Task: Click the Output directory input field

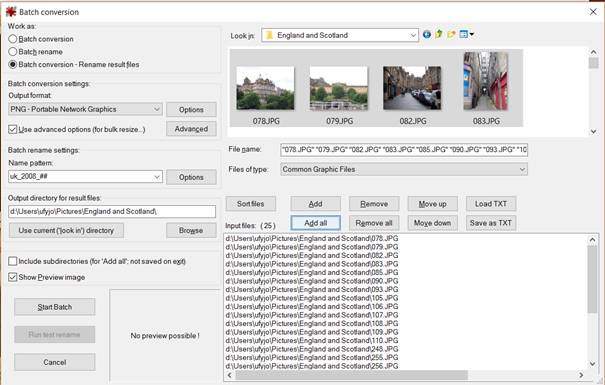Action: point(112,211)
